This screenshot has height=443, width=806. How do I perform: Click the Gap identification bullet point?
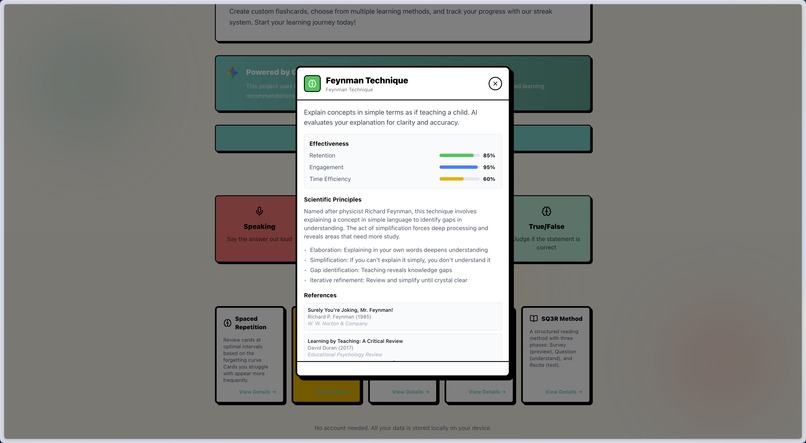[x=381, y=270]
